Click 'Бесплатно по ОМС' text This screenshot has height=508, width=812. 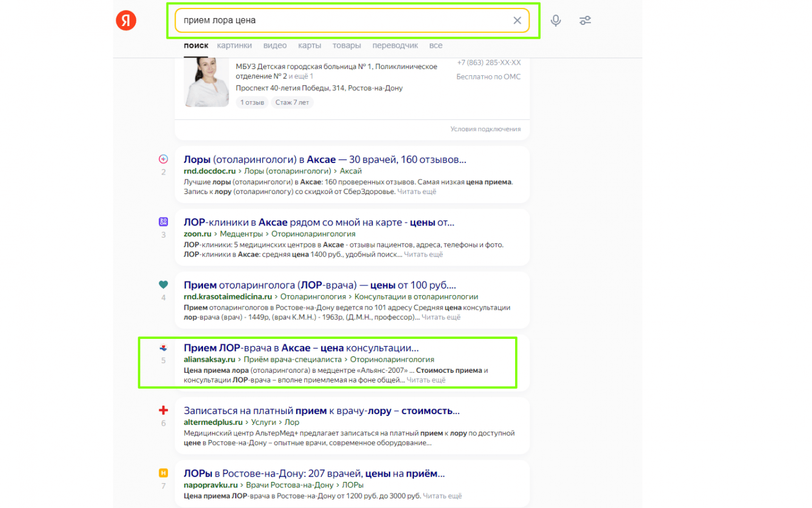(488, 77)
